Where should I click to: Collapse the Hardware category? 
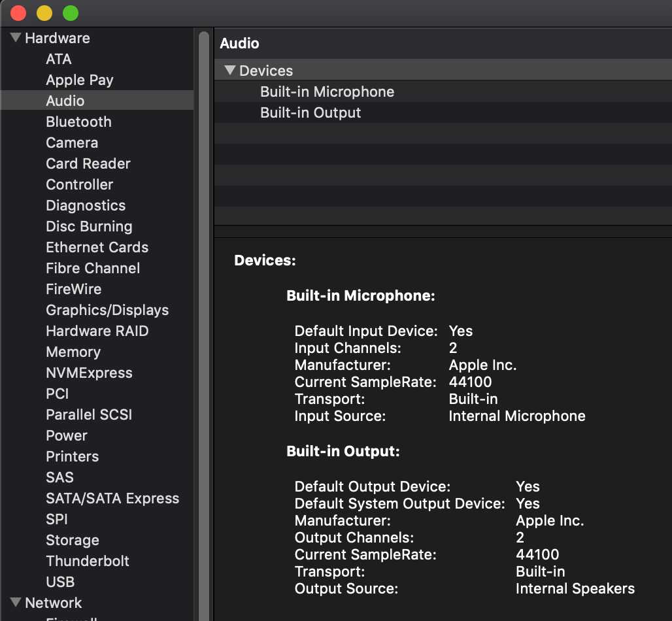[x=14, y=38]
